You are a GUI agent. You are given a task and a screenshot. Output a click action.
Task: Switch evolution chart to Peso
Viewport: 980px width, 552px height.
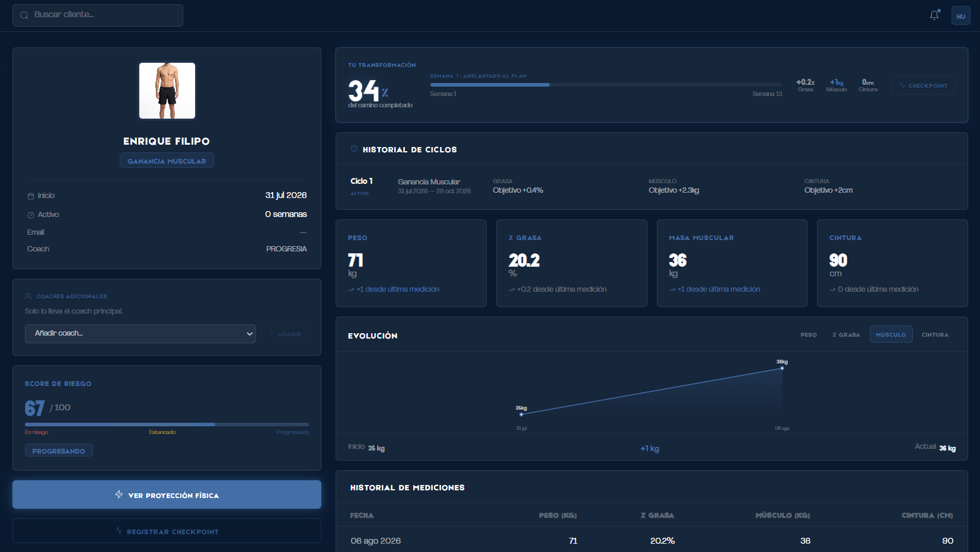pyautogui.click(x=809, y=335)
